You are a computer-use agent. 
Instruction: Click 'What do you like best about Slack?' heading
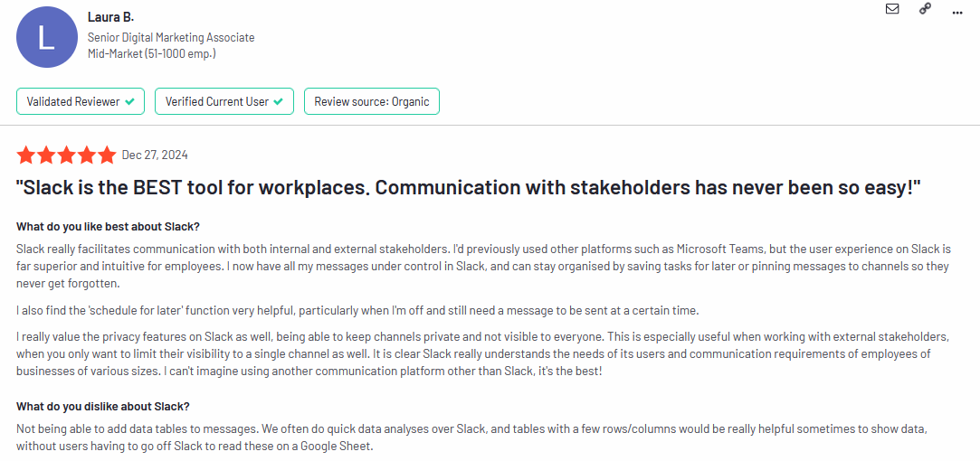[108, 226]
